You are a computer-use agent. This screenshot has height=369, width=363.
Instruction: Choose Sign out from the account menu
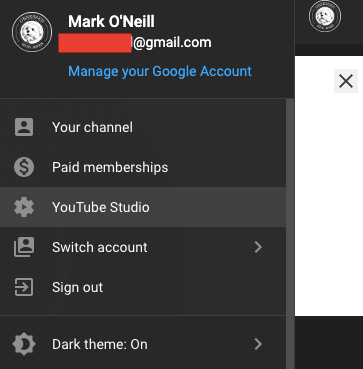click(x=143, y=287)
